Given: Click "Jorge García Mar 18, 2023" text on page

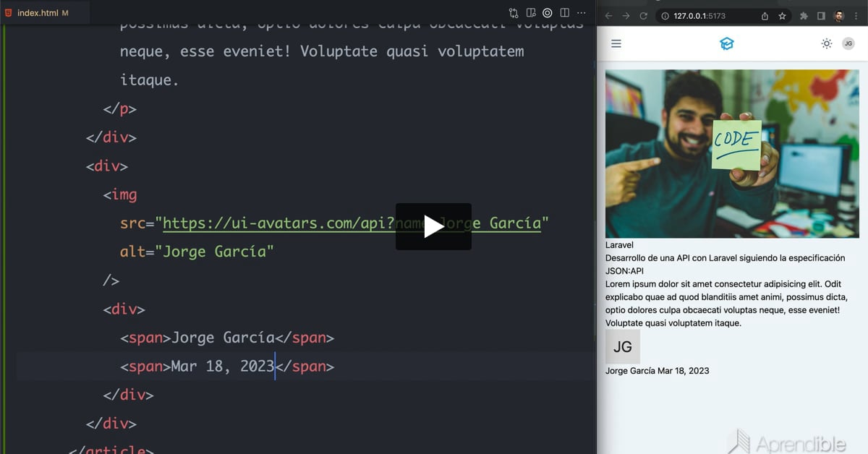Looking at the screenshot, I should [x=657, y=371].
